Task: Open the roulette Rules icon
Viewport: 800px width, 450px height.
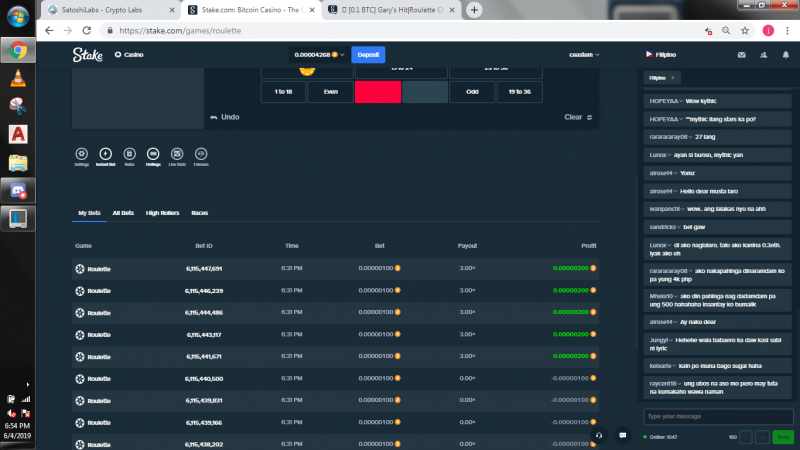Action: coord(130,156)
